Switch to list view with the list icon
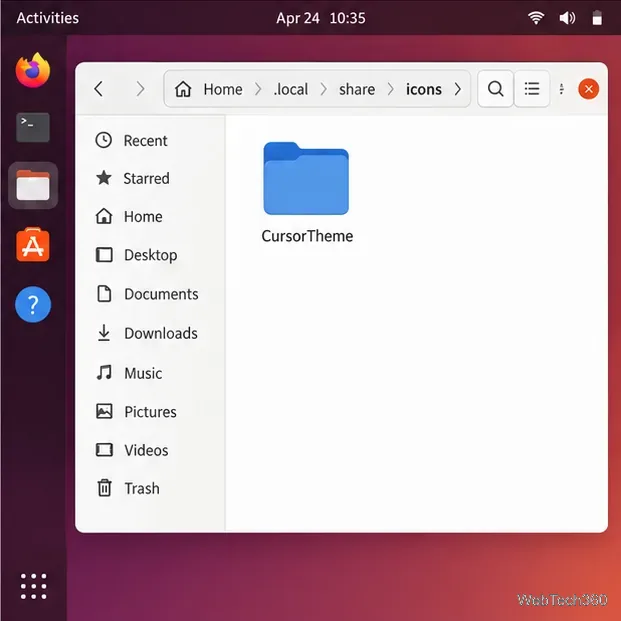 click(x=531, y=89)
